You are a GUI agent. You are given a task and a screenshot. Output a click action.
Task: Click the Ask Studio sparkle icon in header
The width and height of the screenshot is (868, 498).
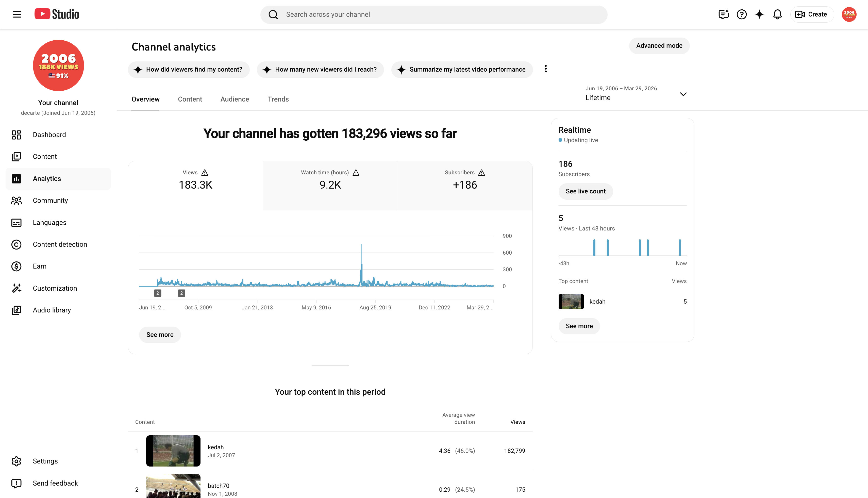(759, 14)
